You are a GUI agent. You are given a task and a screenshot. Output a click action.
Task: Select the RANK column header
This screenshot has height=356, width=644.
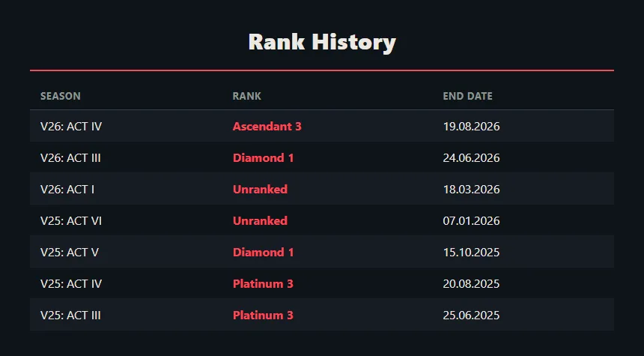point(247,96)
